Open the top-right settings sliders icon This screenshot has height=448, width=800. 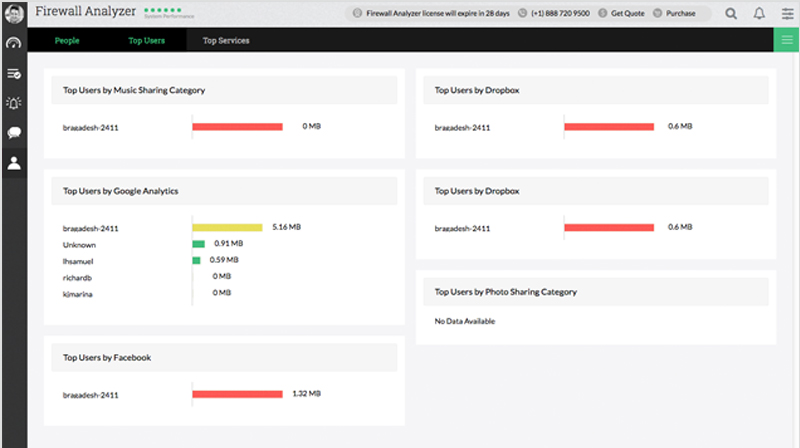click(788, 14)
